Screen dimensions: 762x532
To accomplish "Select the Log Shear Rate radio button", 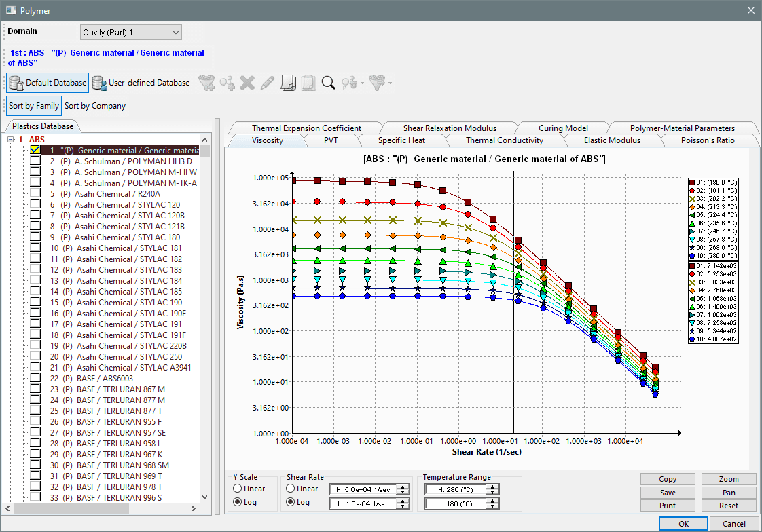I will 290,502.
